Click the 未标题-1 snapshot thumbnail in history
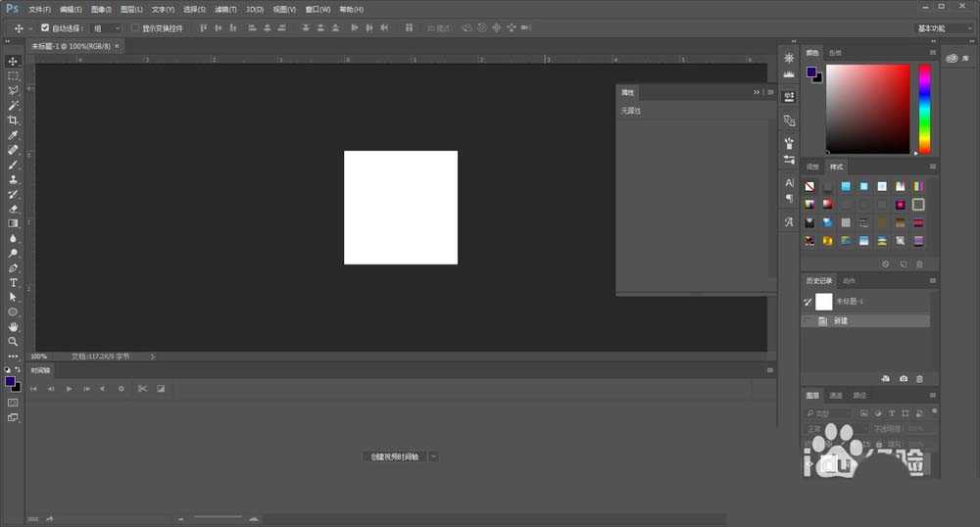The height and width of the screenshot is (527, 980). tap(824, 302)
